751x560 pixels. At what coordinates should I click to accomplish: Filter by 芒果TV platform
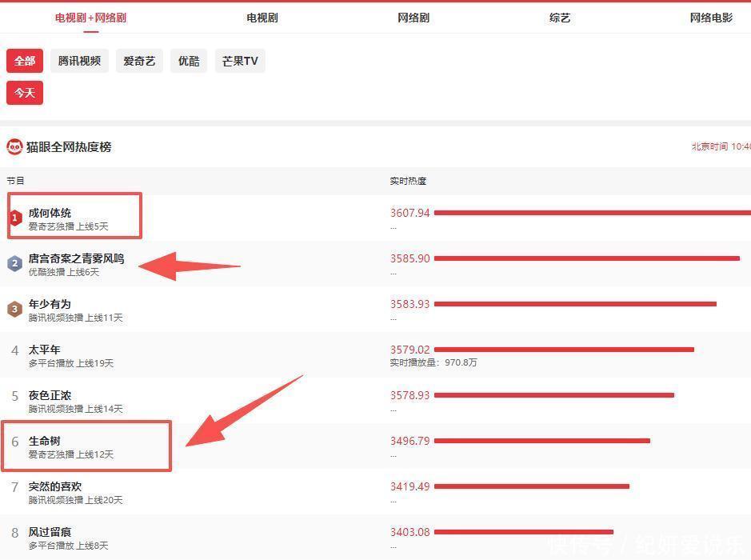coord(240,61)
